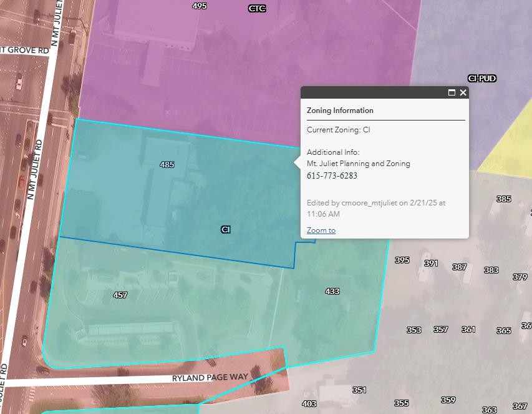Click address label 403
The image size is (532, 414).
point(309,403)
